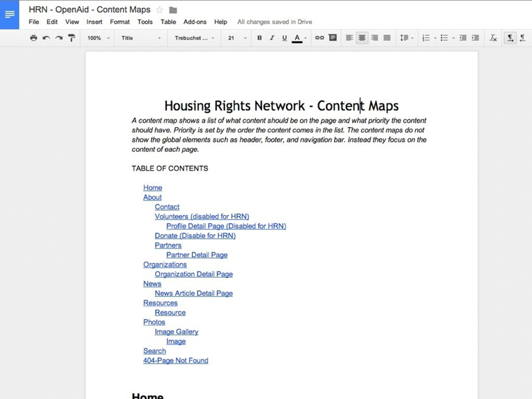This screenshot has width=532, height=399.
Task: Star the document title
Action: pos(159,10)
